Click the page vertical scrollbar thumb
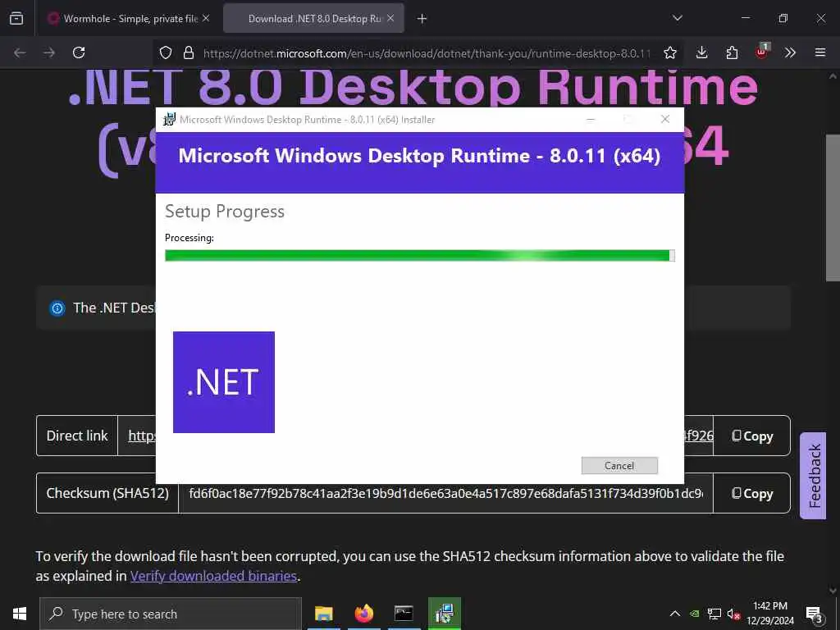Screen dimensions: 840x630 coord(833,208)
